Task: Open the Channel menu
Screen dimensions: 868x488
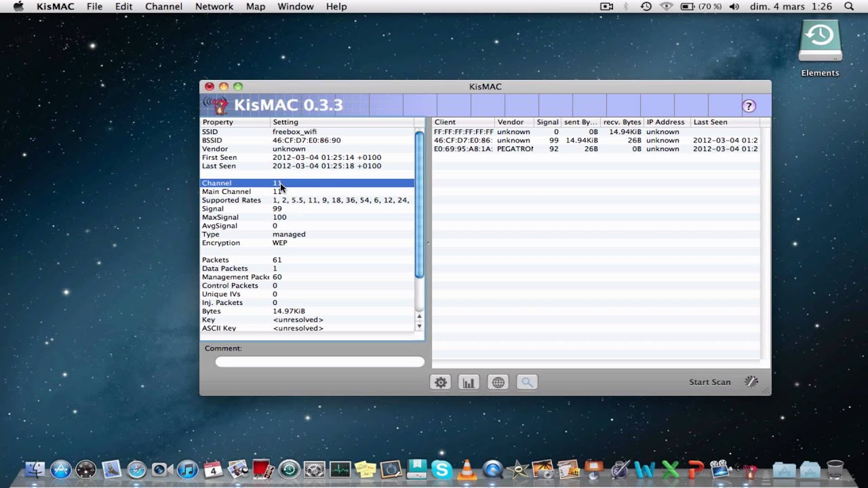Action: (163, 6)
